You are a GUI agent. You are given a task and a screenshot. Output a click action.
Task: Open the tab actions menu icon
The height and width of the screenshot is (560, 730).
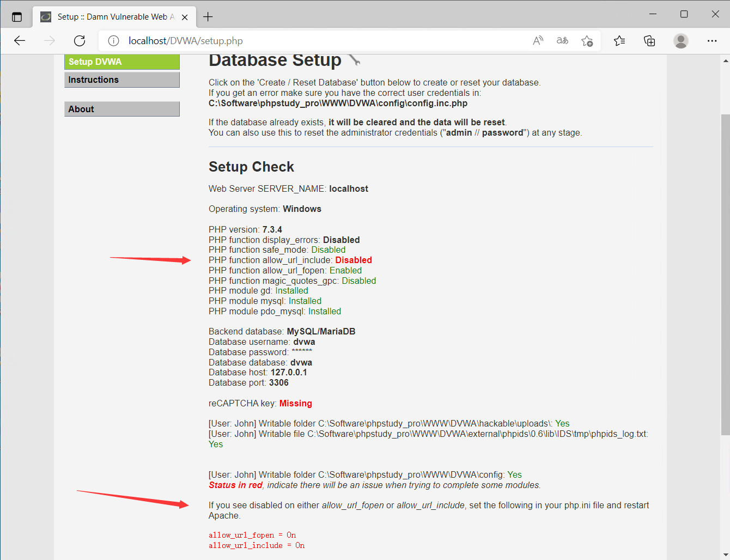click(17, 17)
